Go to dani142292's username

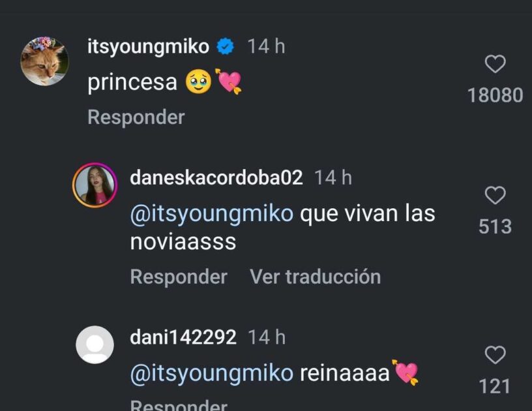pyautogui.click(x=183, y=337)
